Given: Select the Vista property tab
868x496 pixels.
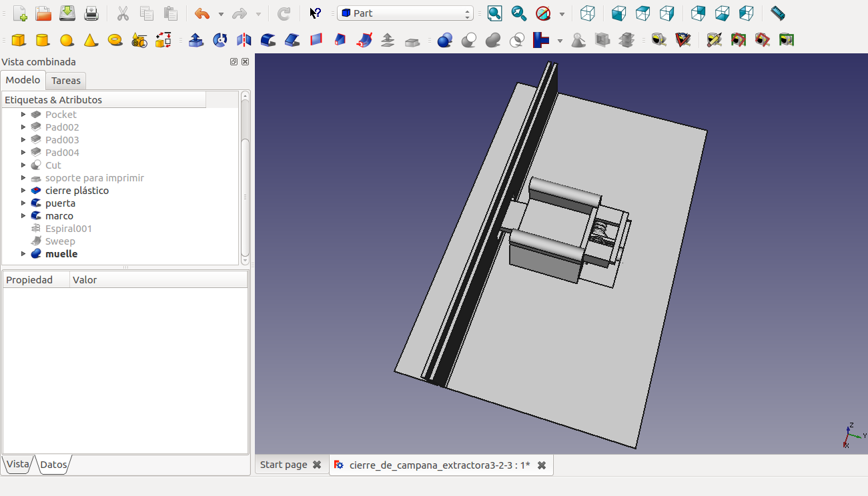Looking at the screenshot, I should coord(18,464).
